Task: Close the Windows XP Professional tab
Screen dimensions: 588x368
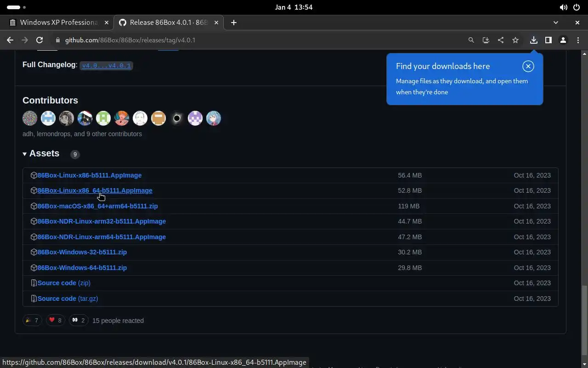Action: tap(106, 22)
